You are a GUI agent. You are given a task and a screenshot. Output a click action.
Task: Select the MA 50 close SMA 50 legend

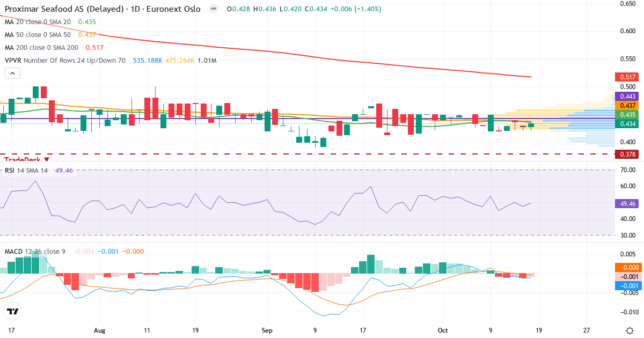[x=38, y=34]
